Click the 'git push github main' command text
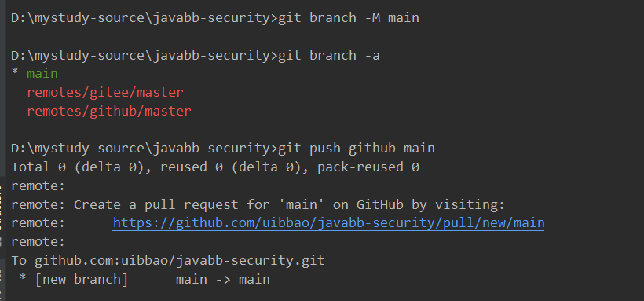Viewport: 644px width, 301px height. (x=357, y=148)
